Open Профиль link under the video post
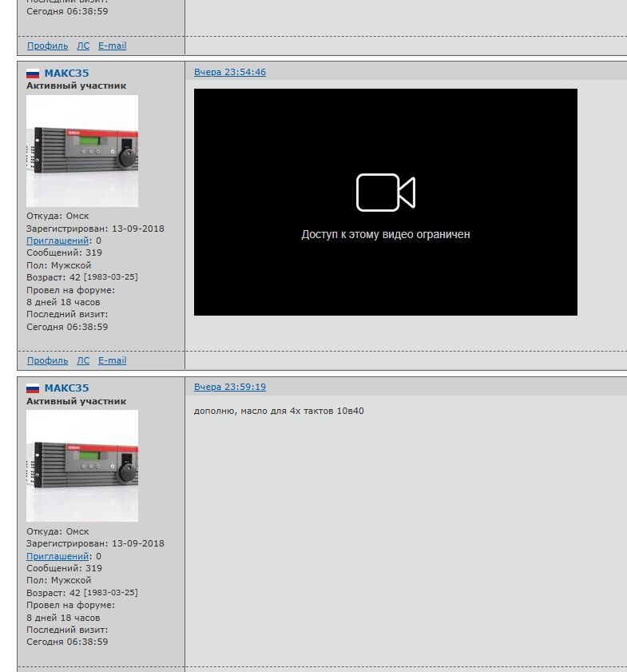 (x=48, y=361)
